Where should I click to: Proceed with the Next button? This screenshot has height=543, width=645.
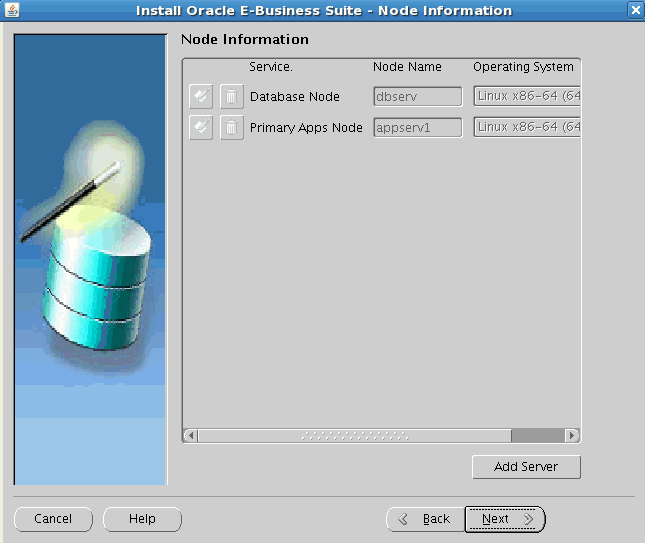[x=505, y=519]
